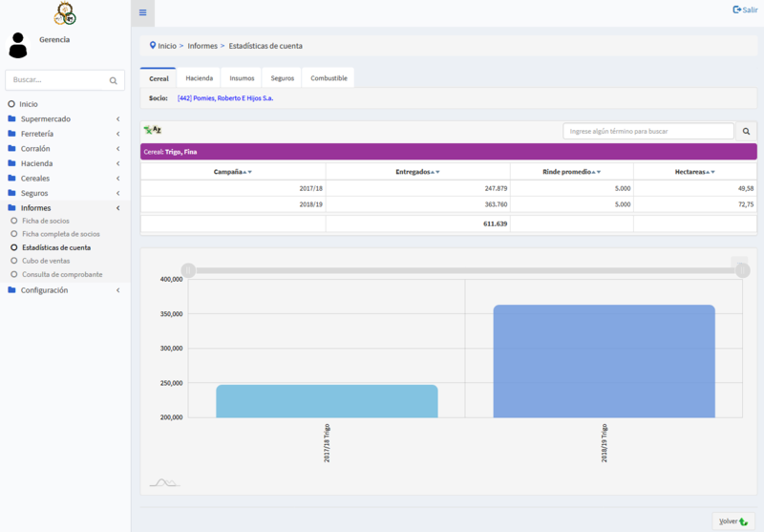
Task: Click the table search term input field
Action: click(x=648, y=131)
